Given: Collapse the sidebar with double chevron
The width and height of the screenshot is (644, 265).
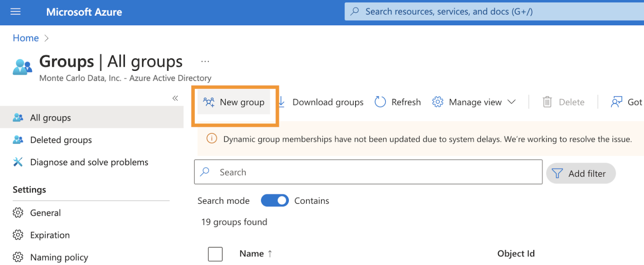Looking at the screenshot, I should [175, 98].
